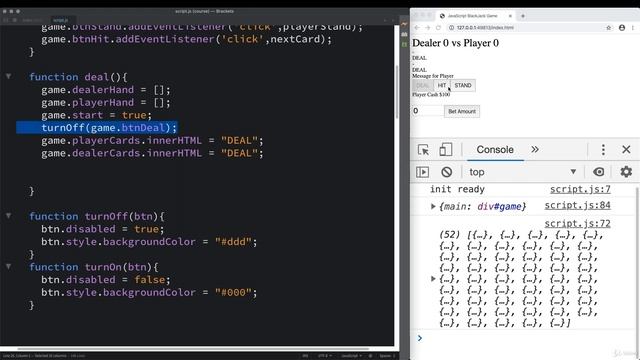Clear the console output
Image resolution: width=640 pixels, height=360 pixels.
point(447,172)
